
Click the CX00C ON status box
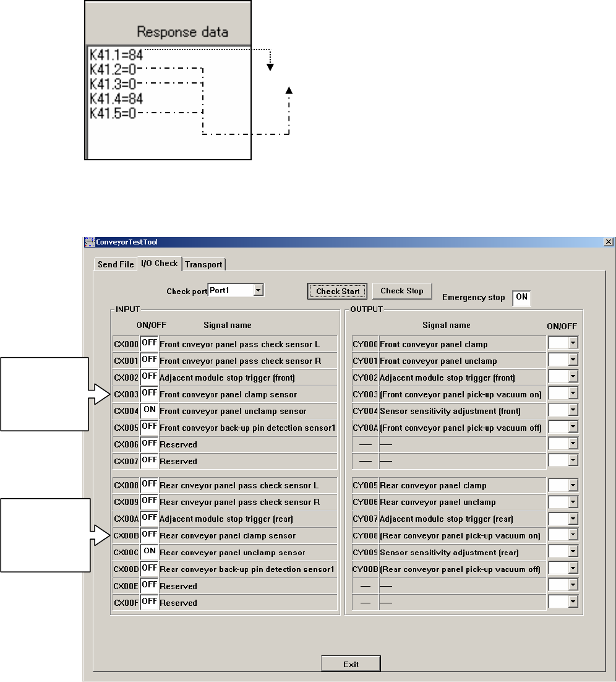point(150,551)
